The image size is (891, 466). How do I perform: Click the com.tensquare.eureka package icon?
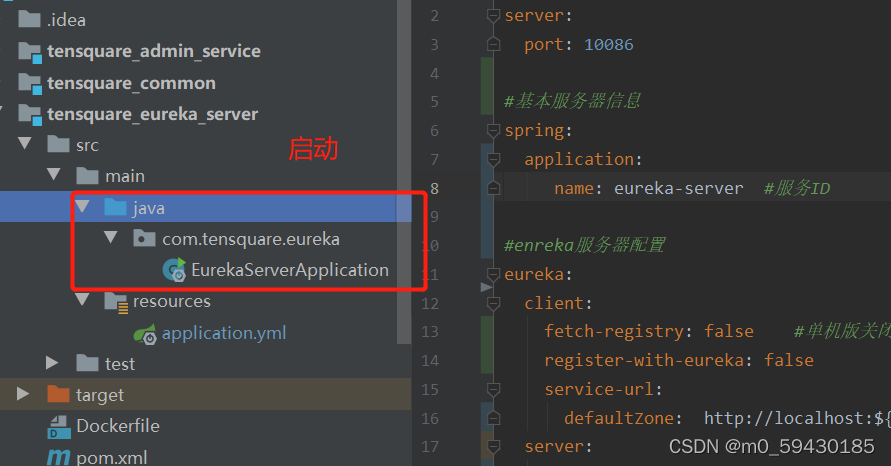pos(144,238)
